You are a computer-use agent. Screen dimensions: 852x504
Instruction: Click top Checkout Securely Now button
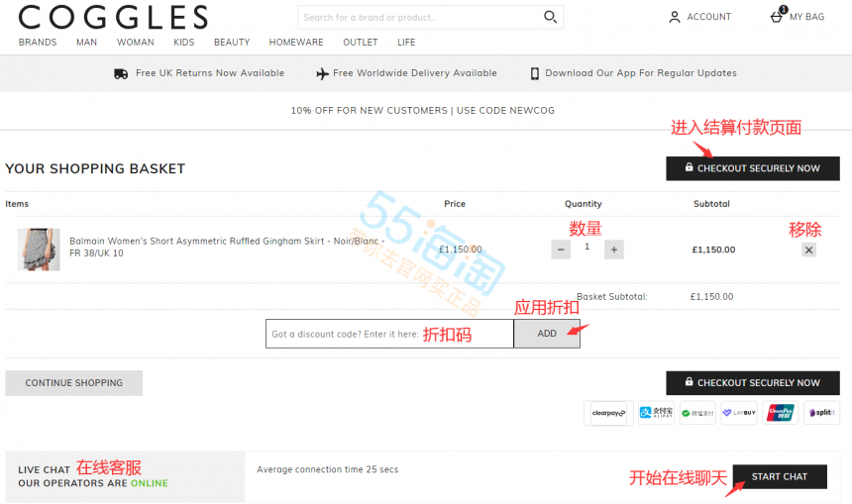point(753,168)
